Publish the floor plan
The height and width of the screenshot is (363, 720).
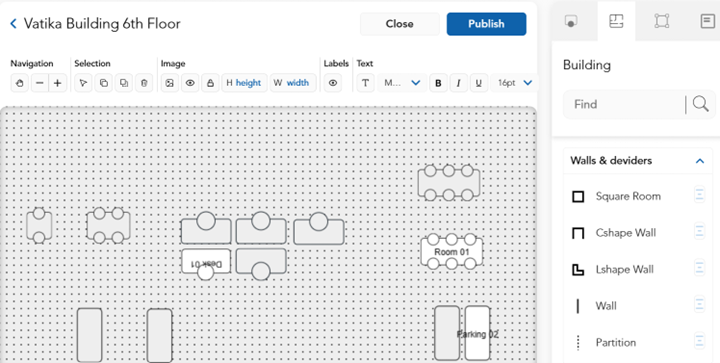486,24
